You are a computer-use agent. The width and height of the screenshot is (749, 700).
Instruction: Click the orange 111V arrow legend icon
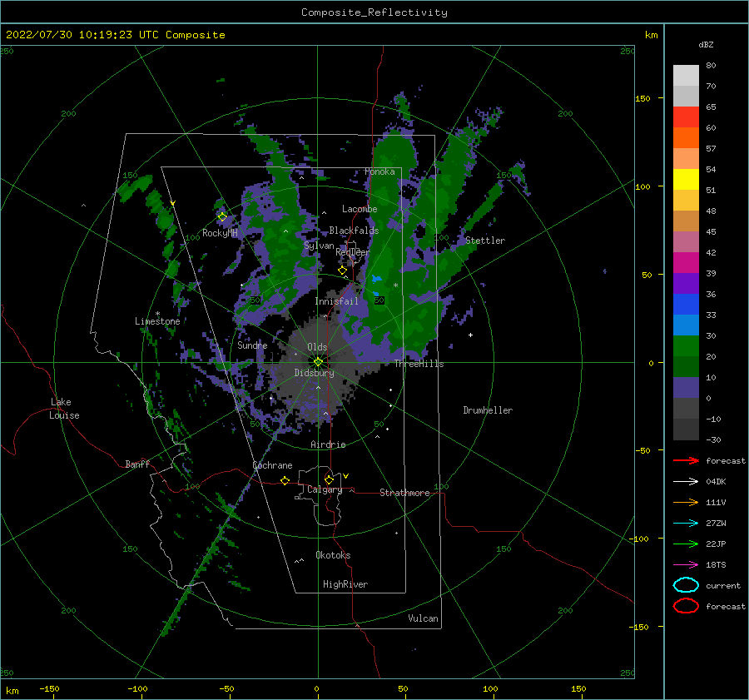(x=686, y=502)
